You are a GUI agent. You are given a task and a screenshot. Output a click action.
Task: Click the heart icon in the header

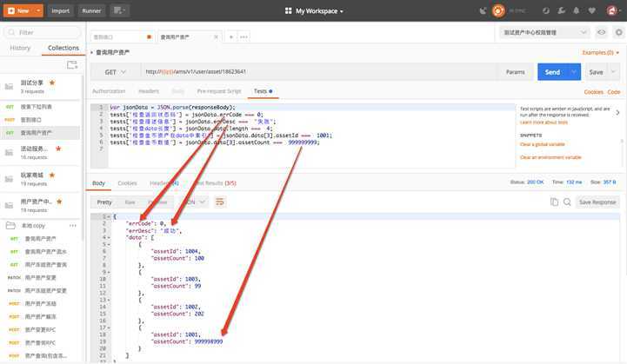pyautogui.click(x=592, y=10)
